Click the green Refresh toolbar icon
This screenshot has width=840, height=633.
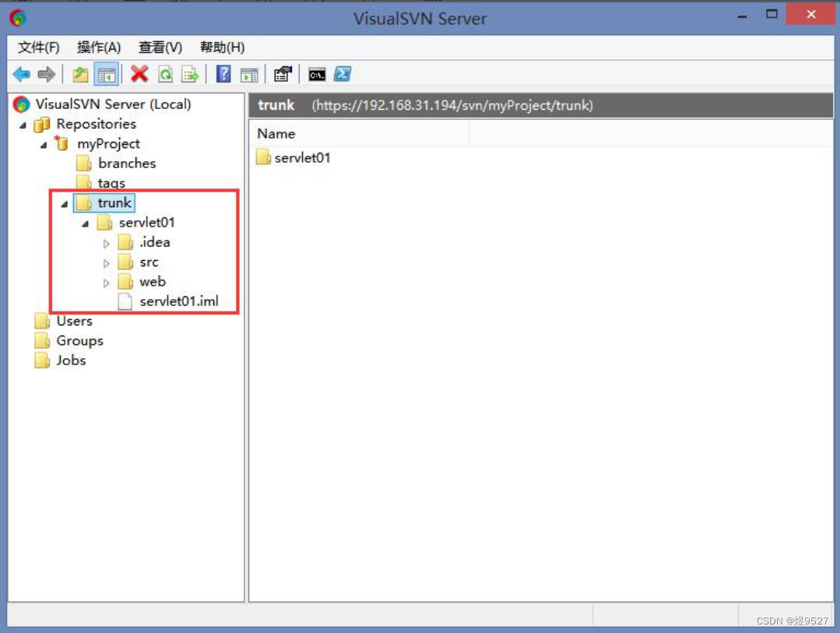pos(166,74)
